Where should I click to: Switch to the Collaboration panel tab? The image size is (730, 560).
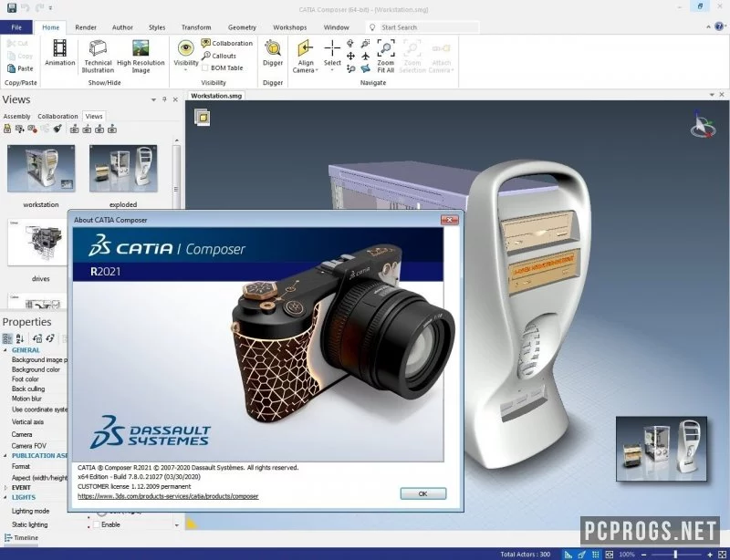coord(57,117)
